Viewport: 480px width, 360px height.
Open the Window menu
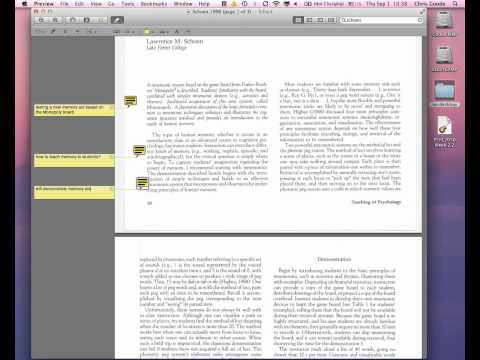[x=183, y=4]
